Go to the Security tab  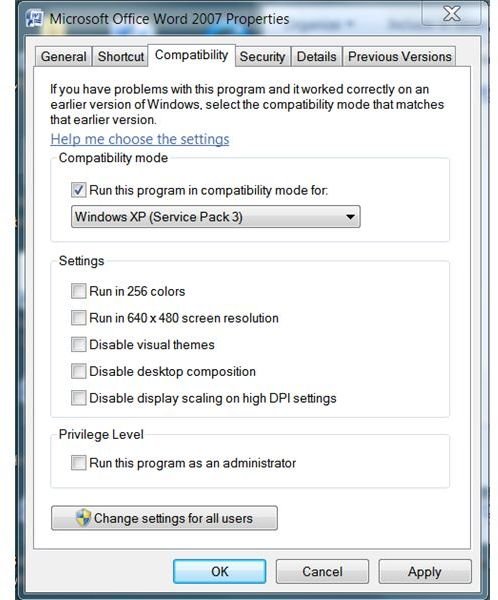(263, 57)
